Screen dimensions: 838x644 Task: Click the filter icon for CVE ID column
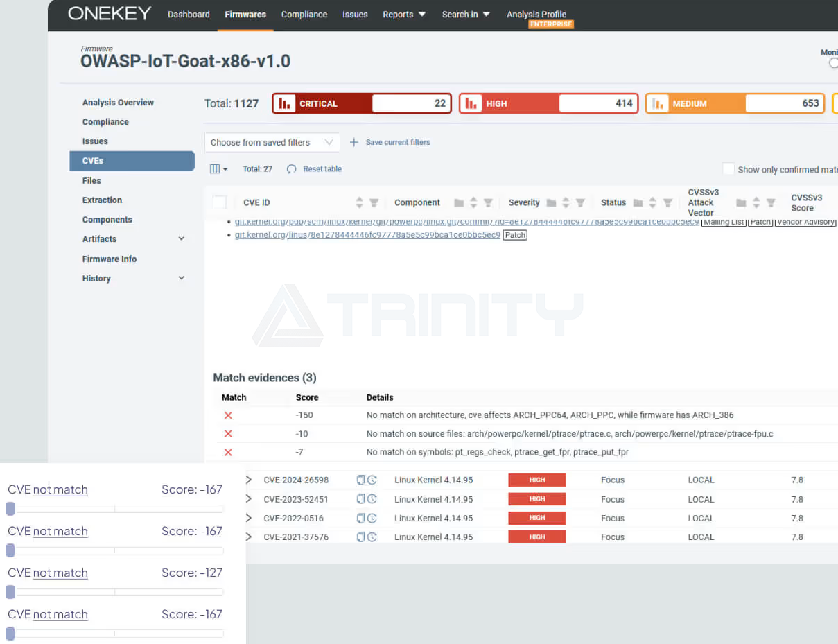point(374,203)
